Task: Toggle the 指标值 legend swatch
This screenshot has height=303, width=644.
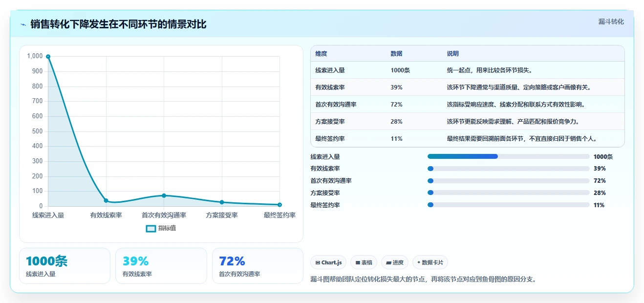Action: (x=151, y=228)
